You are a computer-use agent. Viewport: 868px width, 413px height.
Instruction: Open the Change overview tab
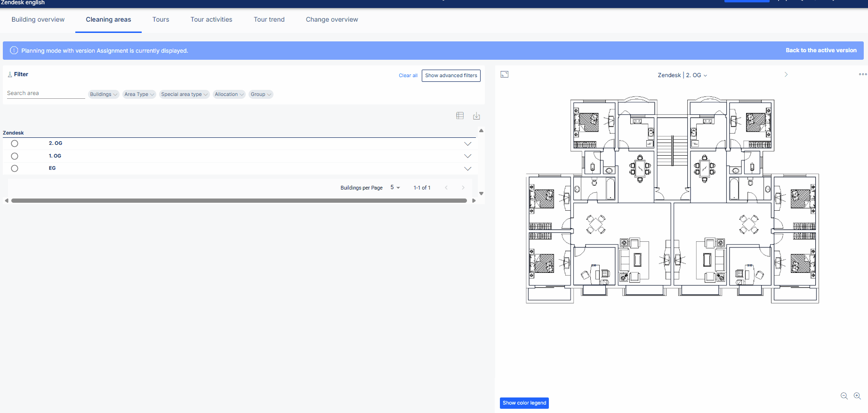point(332,19)
